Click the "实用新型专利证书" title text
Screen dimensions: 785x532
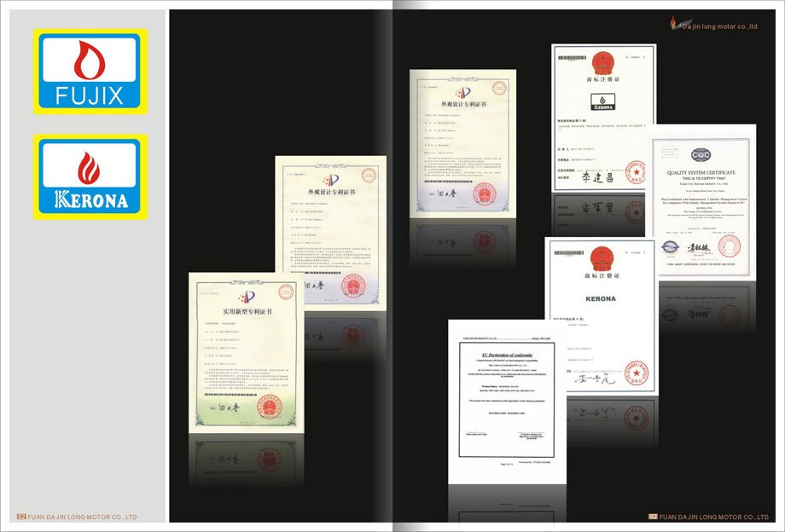click(x=247, y=311)
